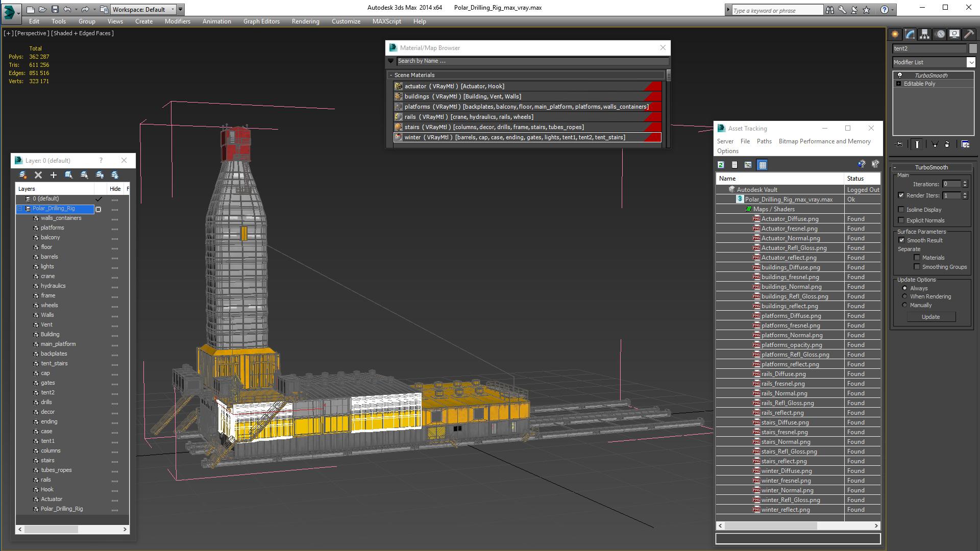Collapse the TurboSmooth rollout

click(x=895, y=167)
